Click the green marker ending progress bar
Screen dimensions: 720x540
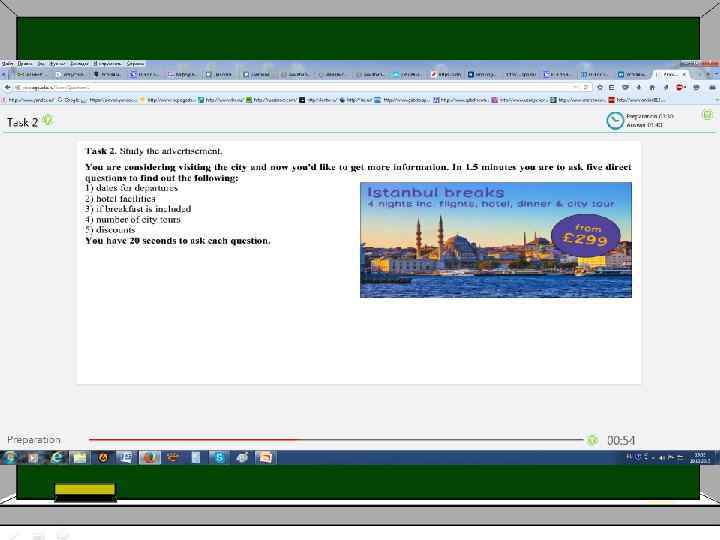click(x=592, y=439)
